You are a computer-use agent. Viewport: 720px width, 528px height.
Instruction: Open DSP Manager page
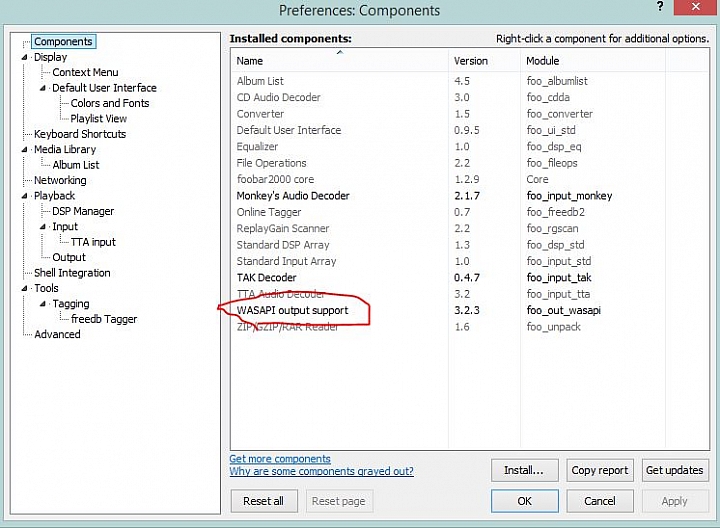(83, 212)
